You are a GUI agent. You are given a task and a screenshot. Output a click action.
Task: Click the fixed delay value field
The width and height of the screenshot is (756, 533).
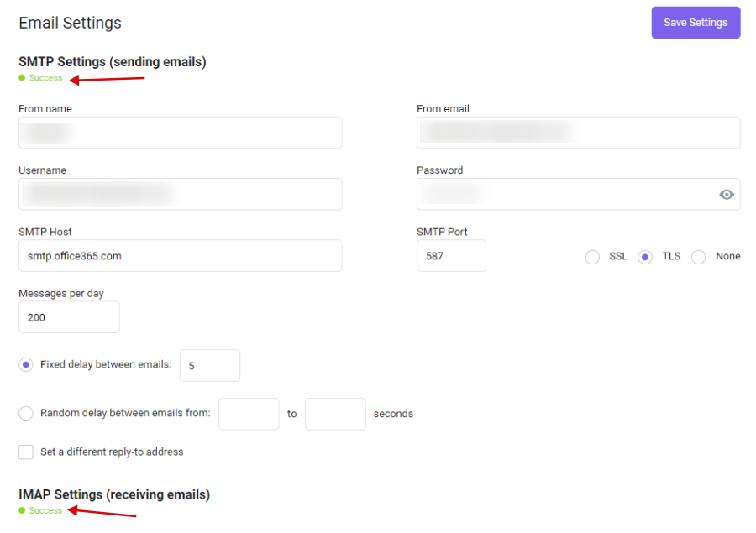coord(210,366)
